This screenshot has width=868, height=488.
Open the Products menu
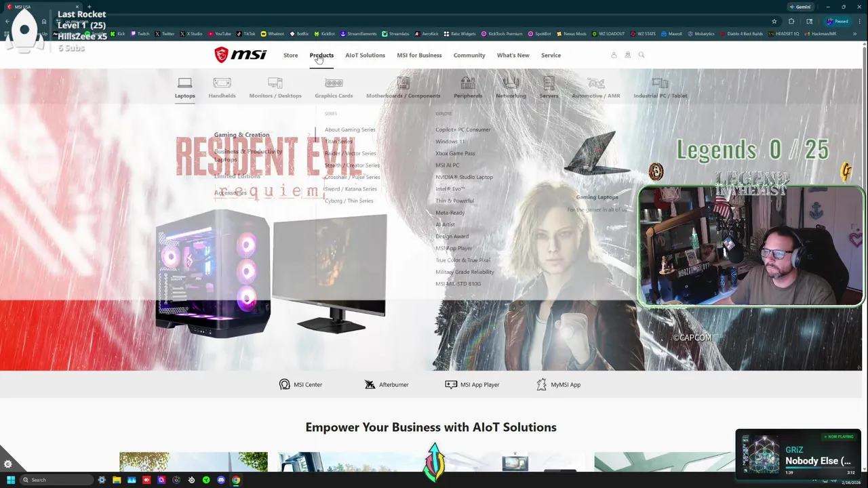(321, 55)
